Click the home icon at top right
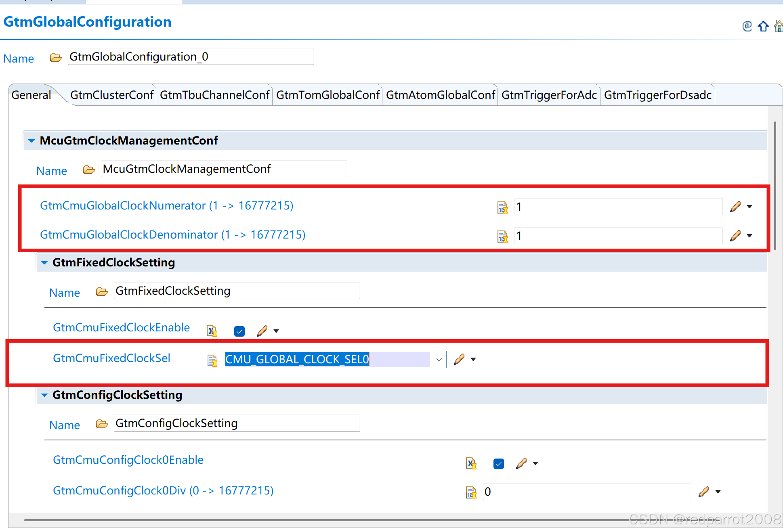 (x=779, y=27)
